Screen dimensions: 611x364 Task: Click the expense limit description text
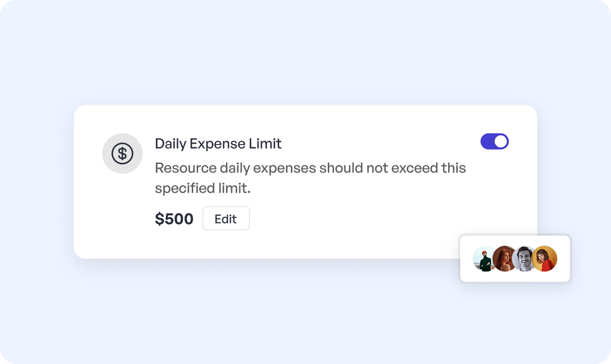(x=310, y=177)
